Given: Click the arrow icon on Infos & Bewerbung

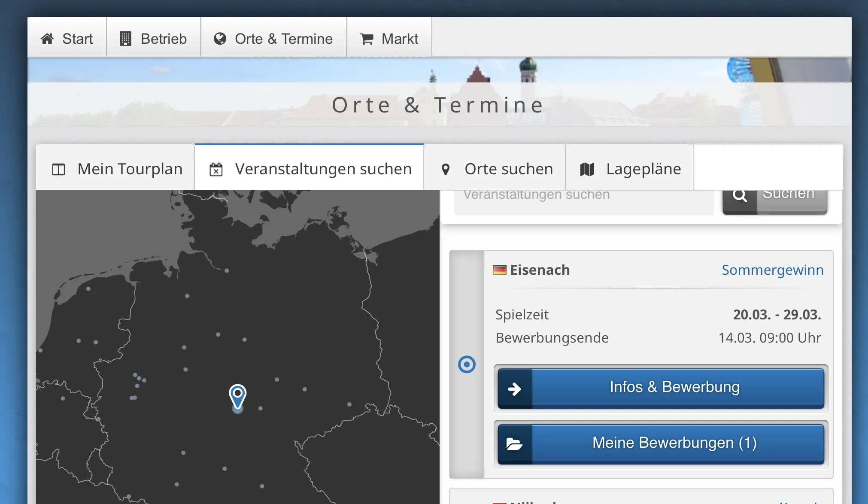Looking at the screenshot, I should coord(514,389).
